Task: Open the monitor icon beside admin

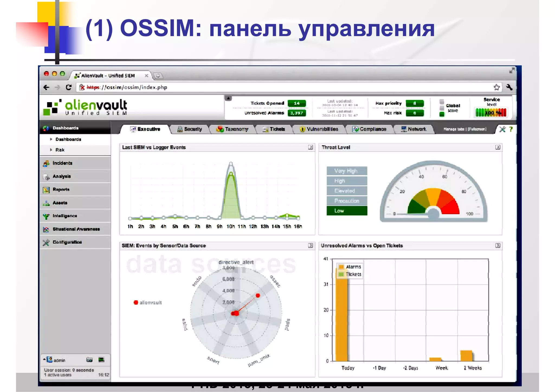Action: [101, 360]
